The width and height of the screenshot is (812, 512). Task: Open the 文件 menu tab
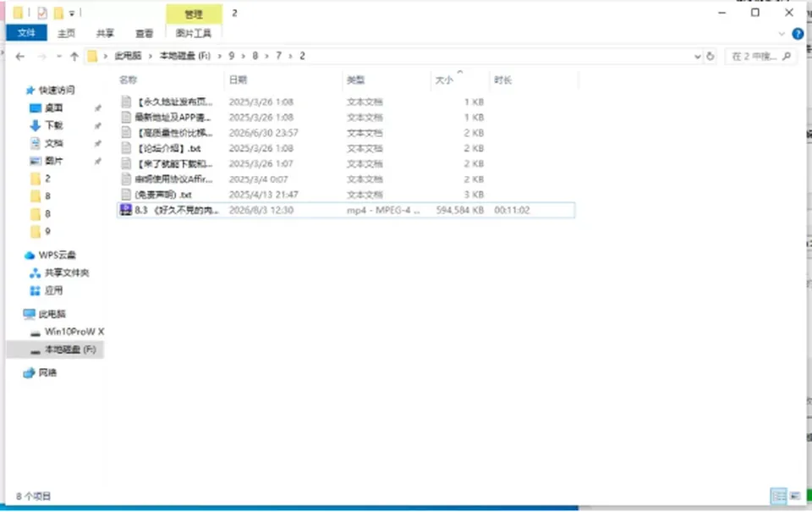26,33
